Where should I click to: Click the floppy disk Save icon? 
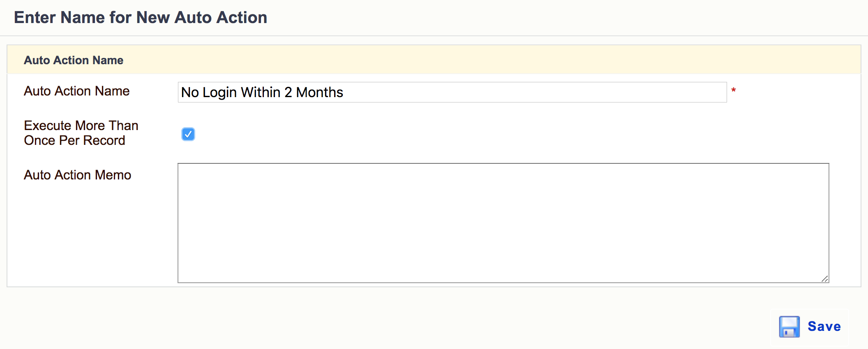click(x=789, y=327)
